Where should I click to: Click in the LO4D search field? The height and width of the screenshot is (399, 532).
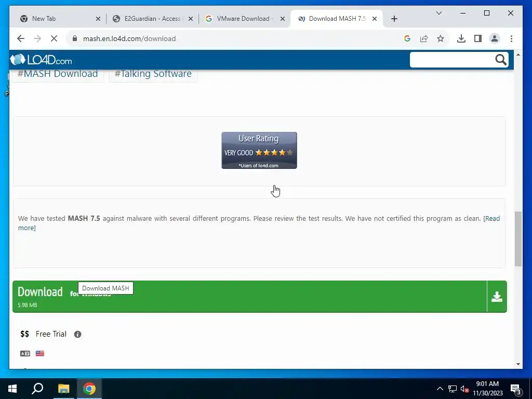point(452,60)
